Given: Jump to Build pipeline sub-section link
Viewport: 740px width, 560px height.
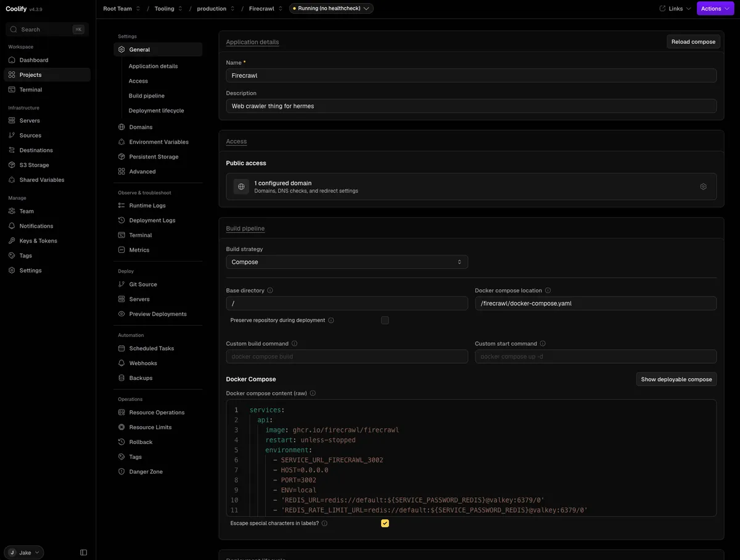Looking at the screenshot, I should [x=147, y=96].
